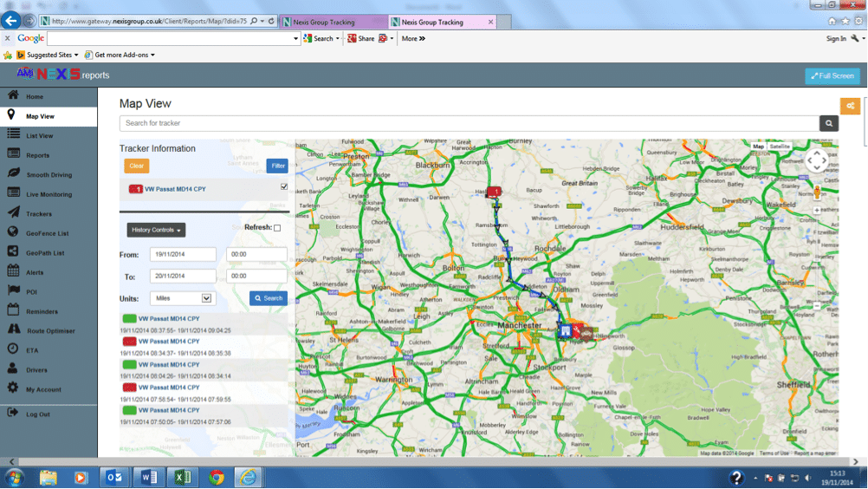Toggle the VW Passat MD14 CPY checkbox
The height and width of the screenshot is (489, 868).
click(284, 187)
